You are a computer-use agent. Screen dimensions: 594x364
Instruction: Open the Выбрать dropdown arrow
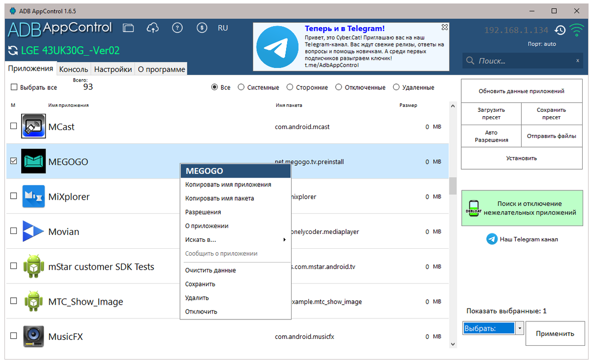519,328
